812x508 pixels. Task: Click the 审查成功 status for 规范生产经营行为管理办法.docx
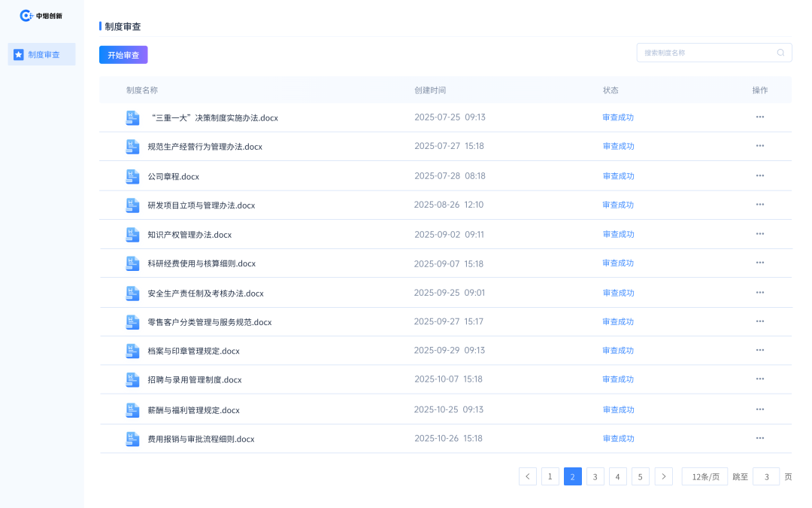618,147
